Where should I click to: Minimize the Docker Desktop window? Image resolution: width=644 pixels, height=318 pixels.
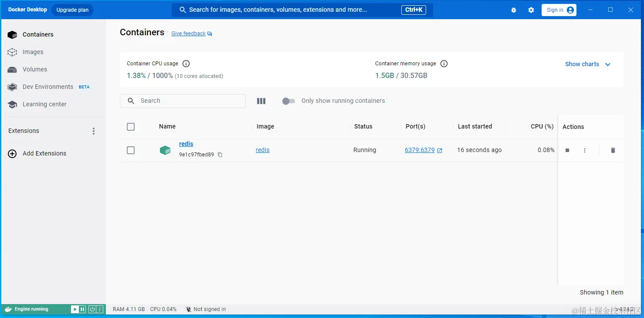click(590, 10)
